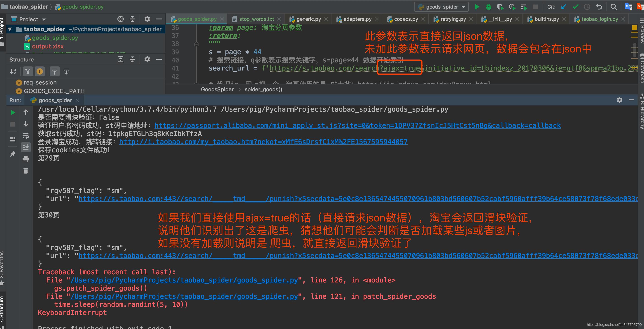The image size is (644, 329).
Task: Start a Debug session for goods_spider
Action: pos(488,7)
